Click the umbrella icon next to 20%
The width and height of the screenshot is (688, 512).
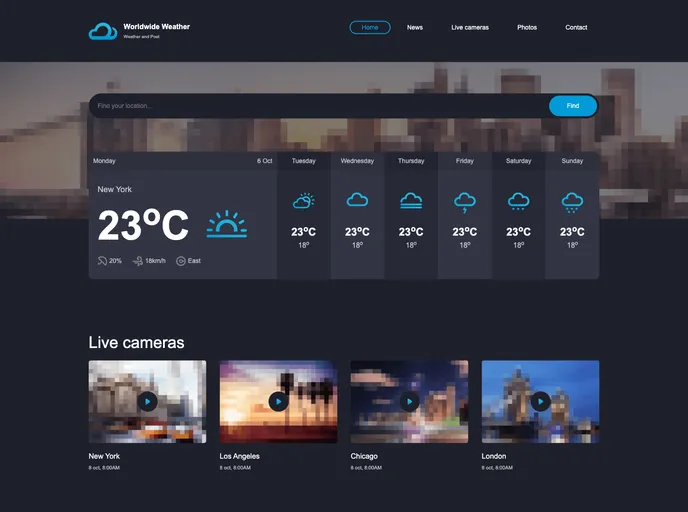point(102,261)
